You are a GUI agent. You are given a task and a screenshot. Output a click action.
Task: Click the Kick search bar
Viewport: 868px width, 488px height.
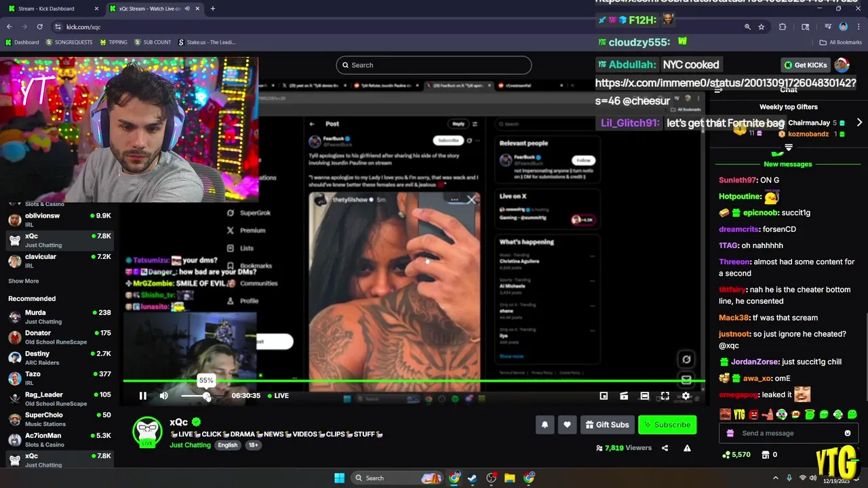434,65
